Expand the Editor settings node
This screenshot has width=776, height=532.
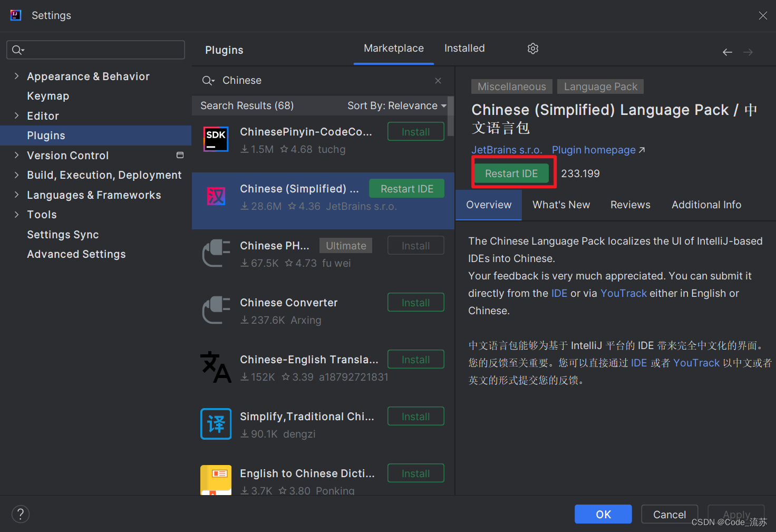point(16,115)
